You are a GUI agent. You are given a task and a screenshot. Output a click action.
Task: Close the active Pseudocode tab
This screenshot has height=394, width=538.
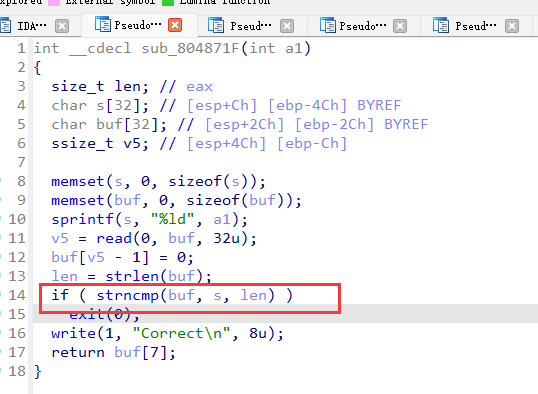[x=175, y=25]
